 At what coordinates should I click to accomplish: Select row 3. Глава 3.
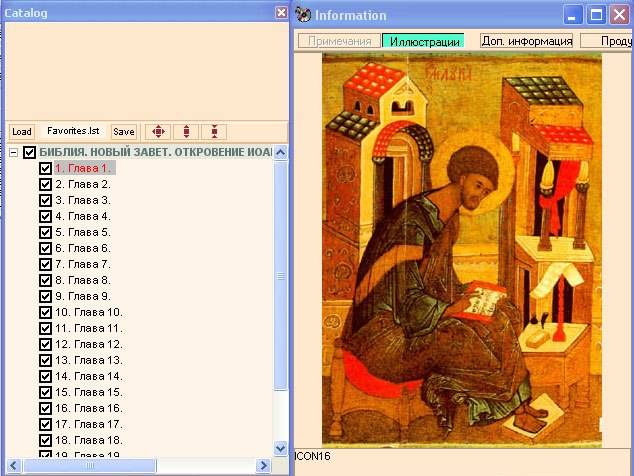click(x=83, y=200)
